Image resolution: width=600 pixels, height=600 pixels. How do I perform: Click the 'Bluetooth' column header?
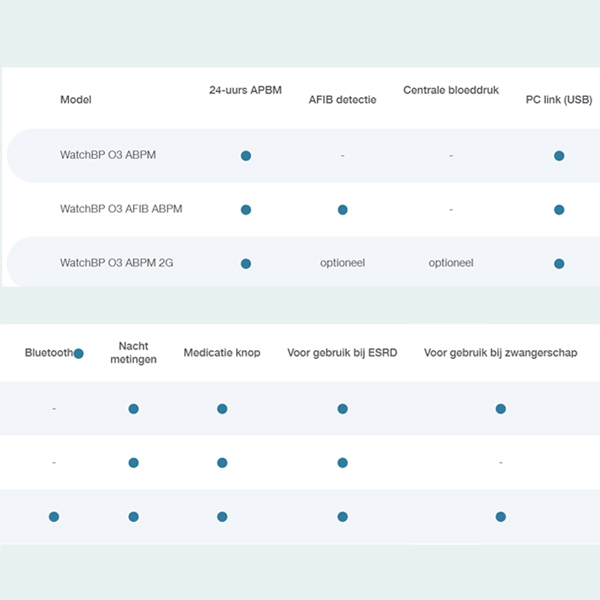pyautogui.click(x=49, y=353)
